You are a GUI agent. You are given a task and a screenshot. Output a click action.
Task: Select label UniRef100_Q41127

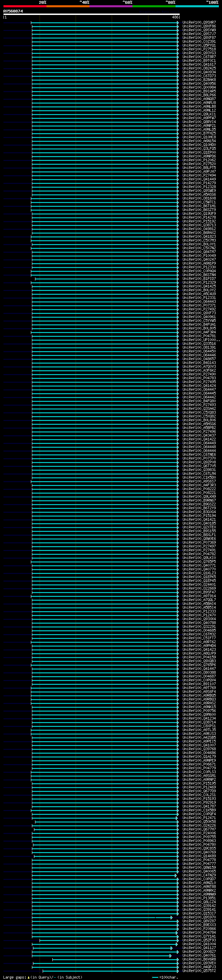(x=199, y=948)
